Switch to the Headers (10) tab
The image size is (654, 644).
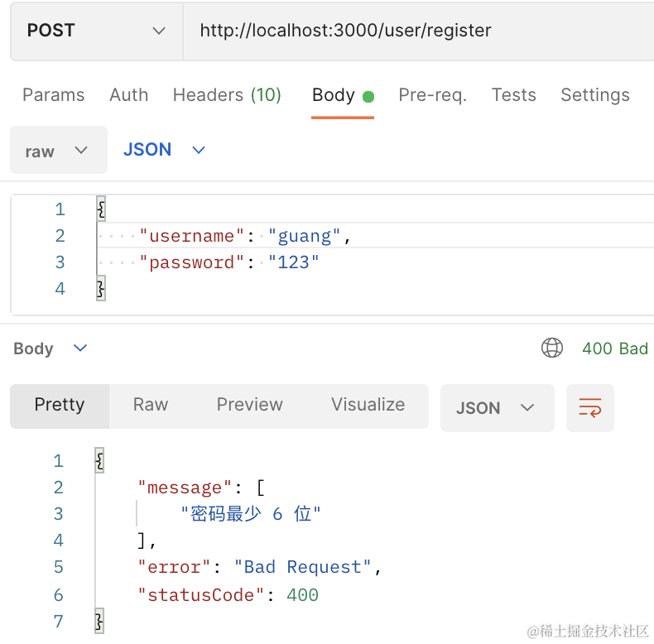(227, 95)
